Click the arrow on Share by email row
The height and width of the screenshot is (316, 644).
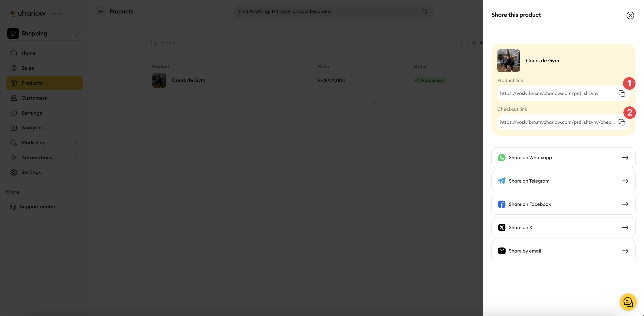pyautogui.click(x=625, y=251)
